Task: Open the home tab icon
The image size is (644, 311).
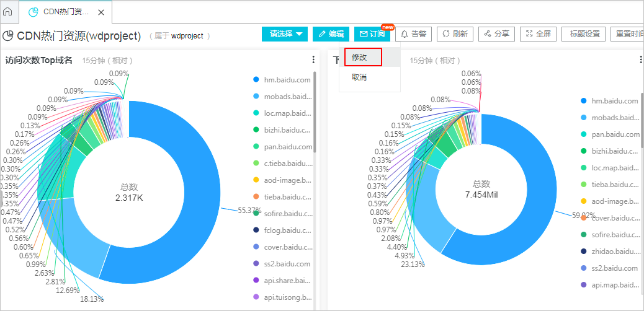Action: [x=7, y=12]
